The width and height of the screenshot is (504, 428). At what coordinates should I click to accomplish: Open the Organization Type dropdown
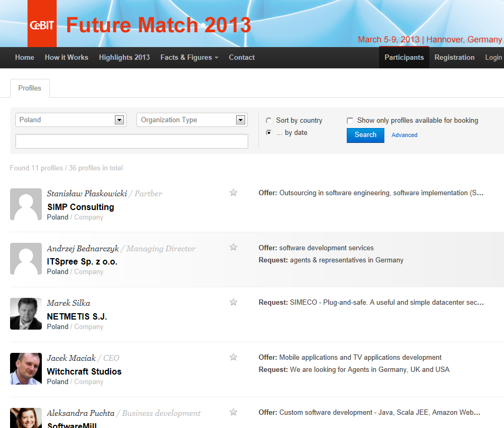(192, 120)
